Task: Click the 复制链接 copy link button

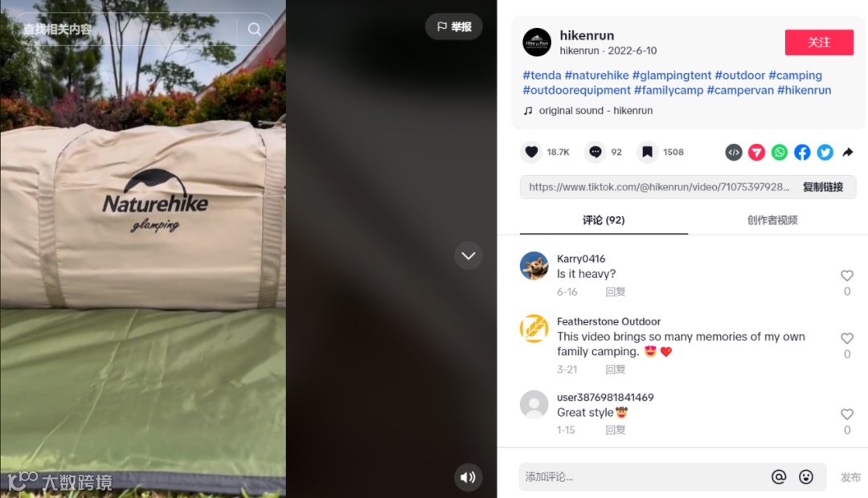Action: click(823, 187)
